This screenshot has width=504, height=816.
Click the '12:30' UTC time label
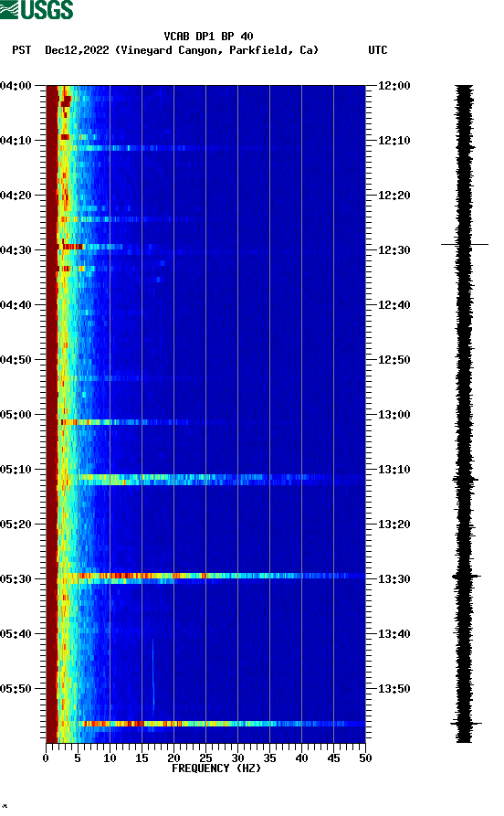tap(394, 249)
